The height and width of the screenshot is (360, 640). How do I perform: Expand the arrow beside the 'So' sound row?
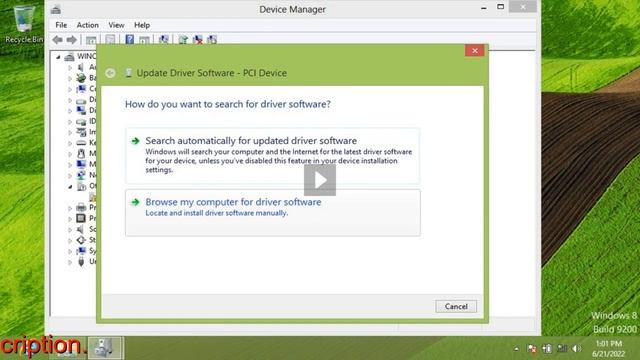[x=70, y=229]
